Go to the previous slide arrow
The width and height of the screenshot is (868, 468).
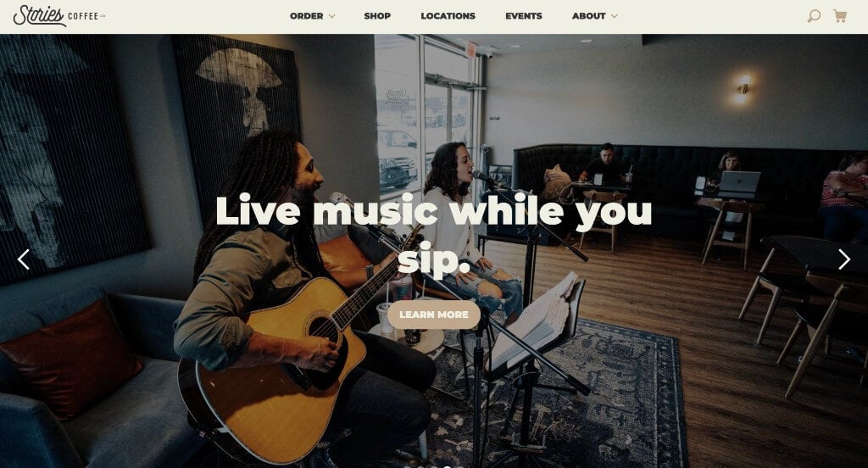(x=23, y=259)
